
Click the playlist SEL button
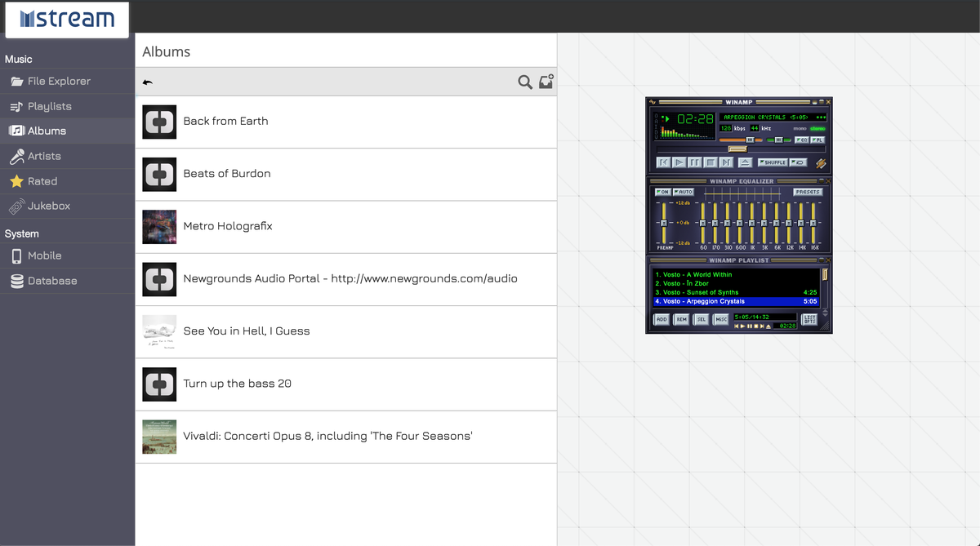(701, 319)
